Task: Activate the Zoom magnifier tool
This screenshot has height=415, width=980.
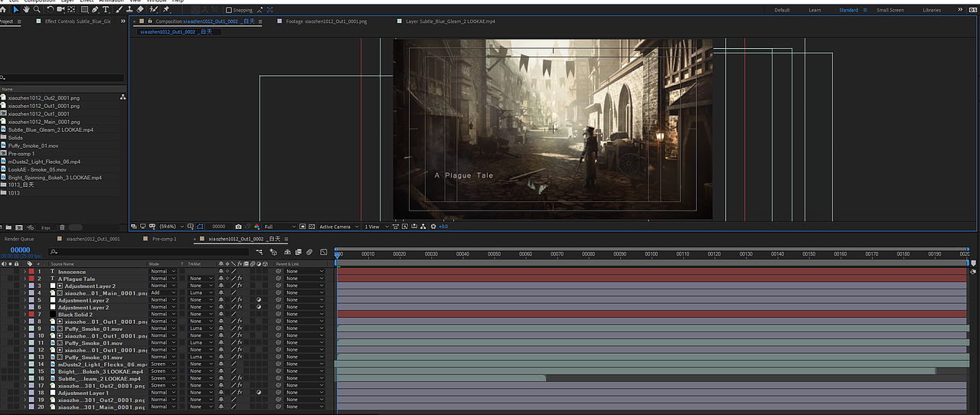Action: [x=37, y=9]
